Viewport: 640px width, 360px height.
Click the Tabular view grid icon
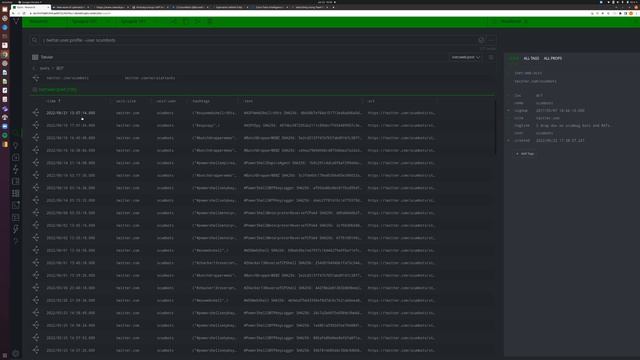[35, 57]
